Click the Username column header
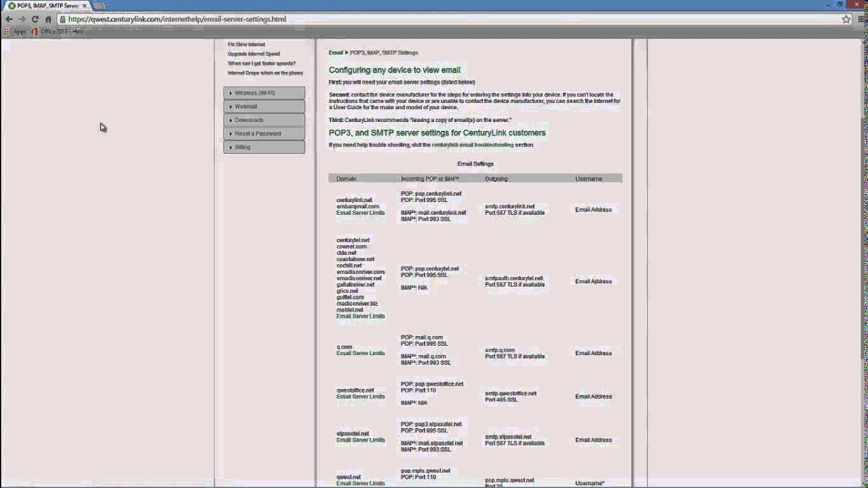 (589, 179)
